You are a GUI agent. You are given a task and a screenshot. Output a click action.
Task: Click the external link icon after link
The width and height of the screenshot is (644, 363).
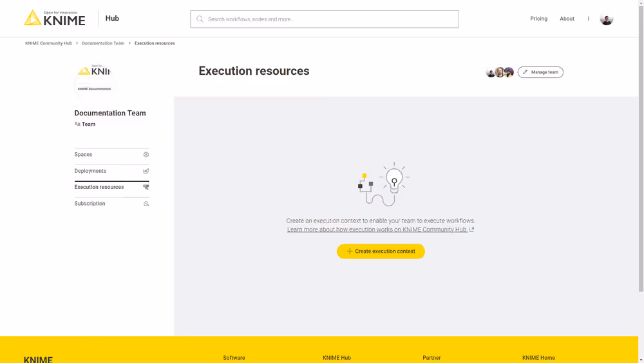[471, 230]
